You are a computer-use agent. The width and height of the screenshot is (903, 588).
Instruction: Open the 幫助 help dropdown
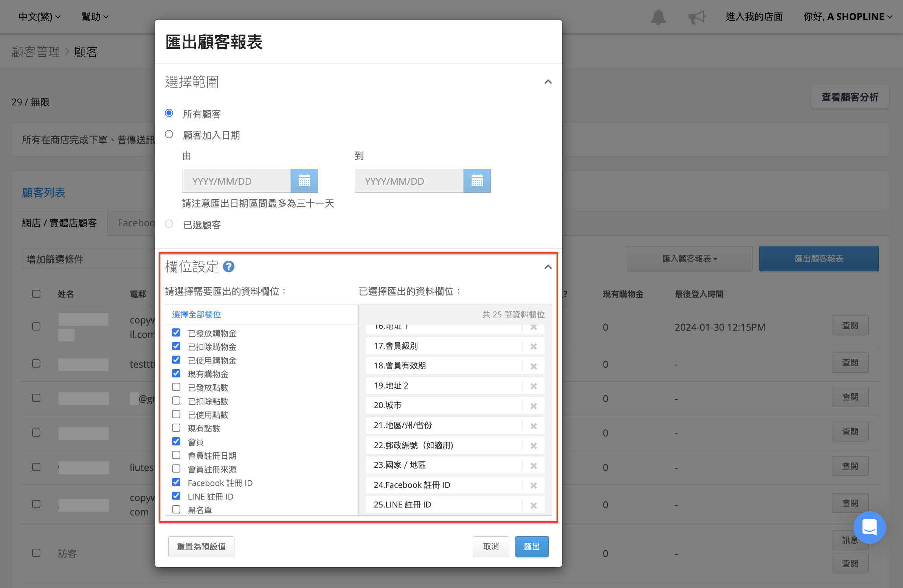coord(95,17)
